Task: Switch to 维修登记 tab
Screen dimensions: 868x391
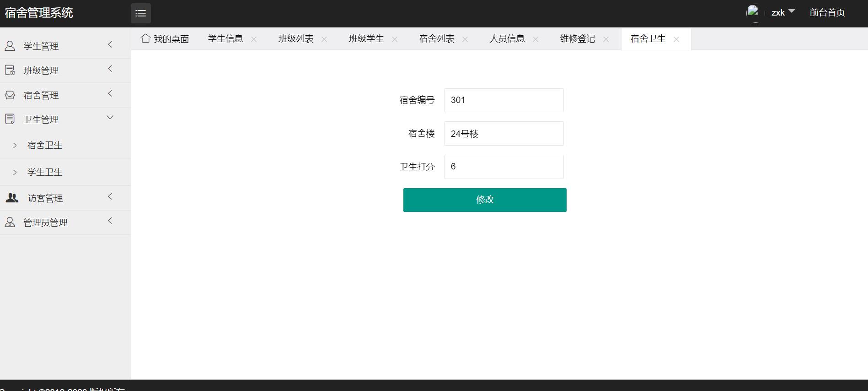Action: point(578,39)
